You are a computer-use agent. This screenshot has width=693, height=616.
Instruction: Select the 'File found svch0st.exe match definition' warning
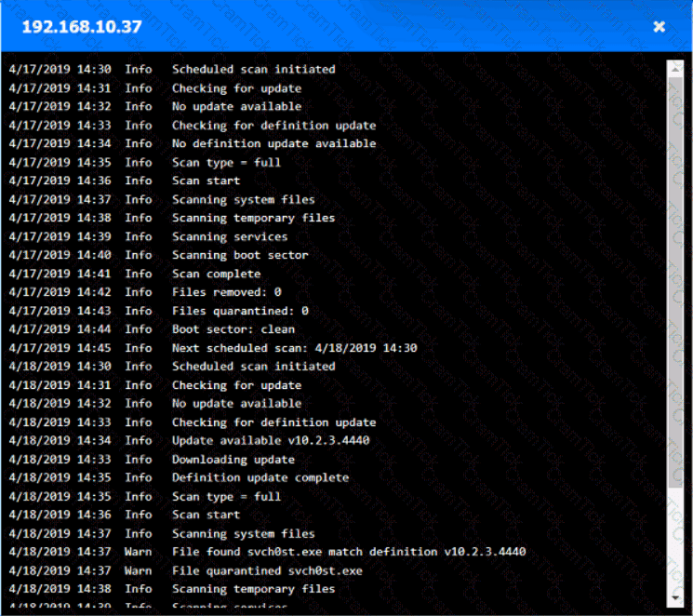348,552
